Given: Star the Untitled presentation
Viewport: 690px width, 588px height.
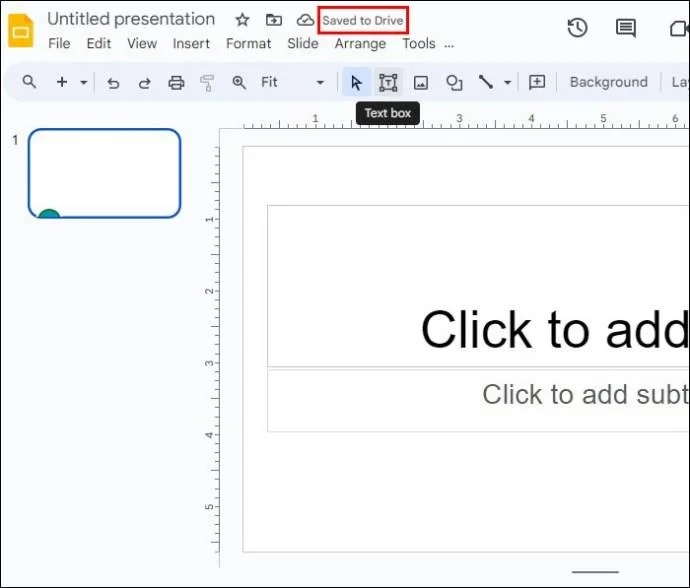Looking at the screenshot, I should coord(242,20).
